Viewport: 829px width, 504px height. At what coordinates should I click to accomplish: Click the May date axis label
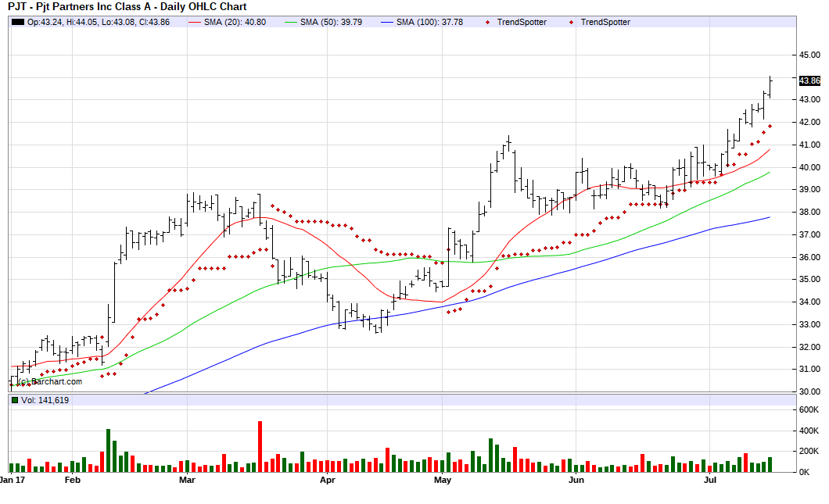[443, 481]
